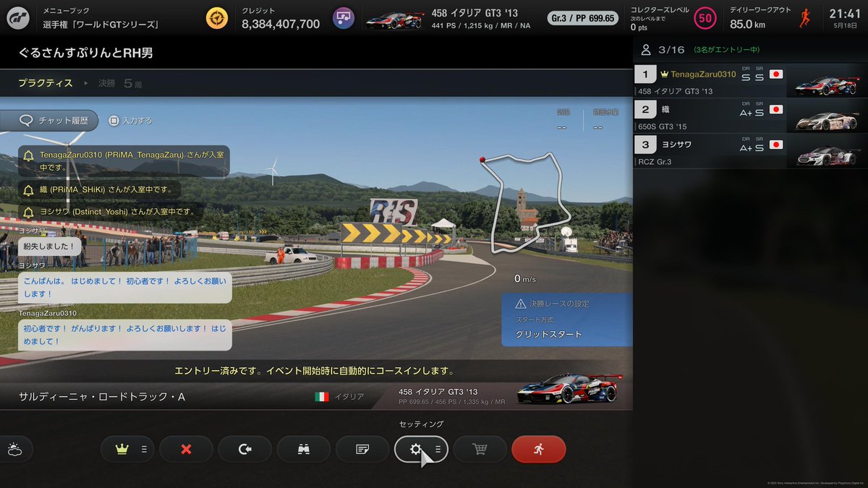Image resolution: width=868 pixels, height=488 pixels.
Task: Click the こんばんは chat message from ヨシザワ
Action: click(x=124, y=288)
